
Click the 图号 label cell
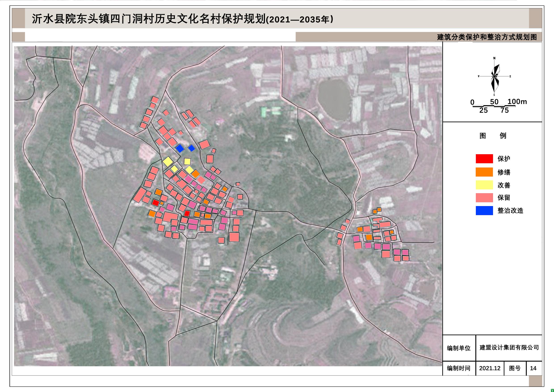[x=515, y=368]
